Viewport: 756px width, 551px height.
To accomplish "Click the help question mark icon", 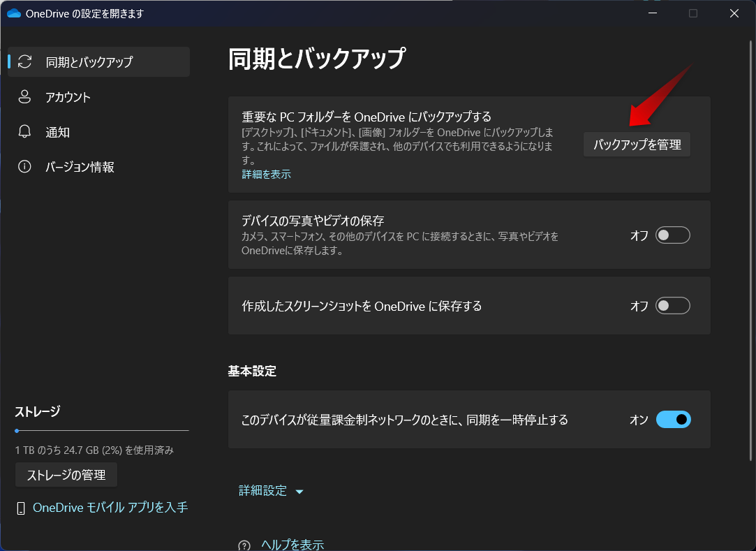I will (x=244, y=545).
